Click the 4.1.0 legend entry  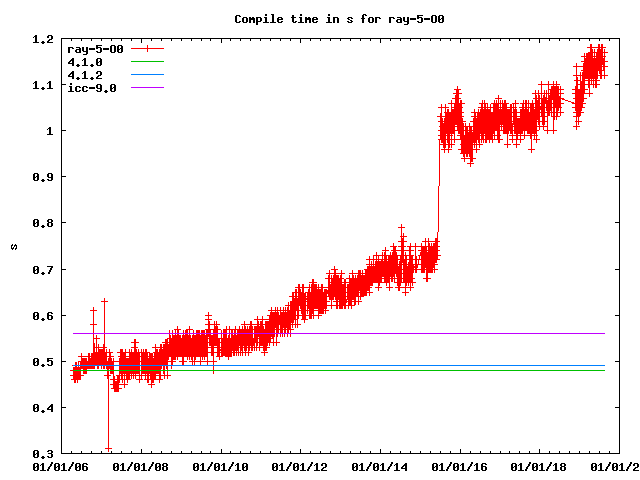point(84,62)
